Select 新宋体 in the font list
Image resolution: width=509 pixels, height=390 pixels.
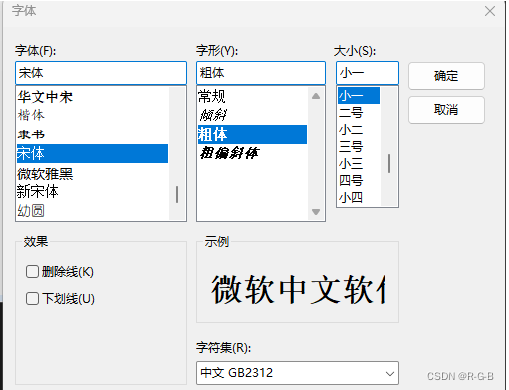(x=92, y=192)
